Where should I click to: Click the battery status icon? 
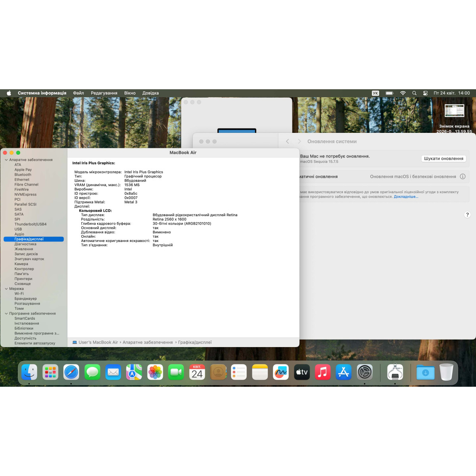coord(390,93)
